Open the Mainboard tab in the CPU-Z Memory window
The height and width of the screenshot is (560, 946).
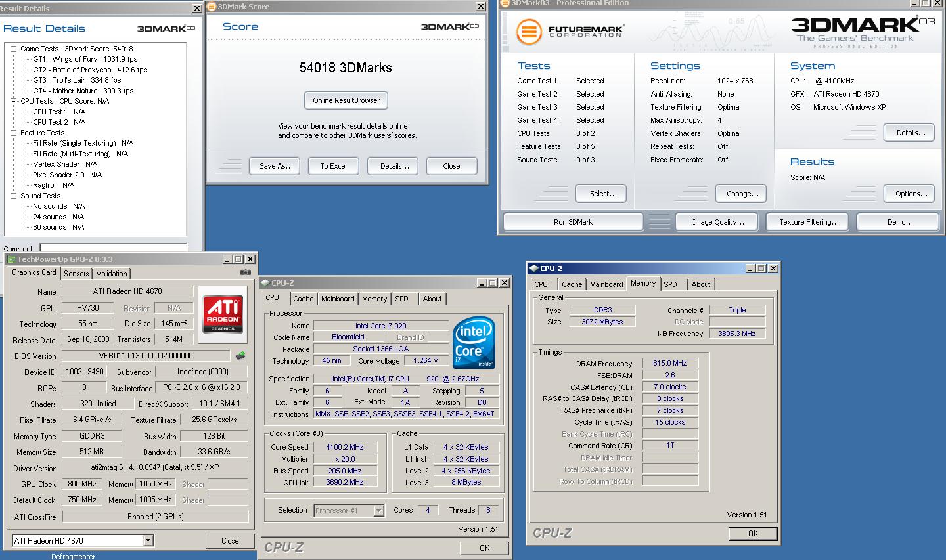pos(606,284)
